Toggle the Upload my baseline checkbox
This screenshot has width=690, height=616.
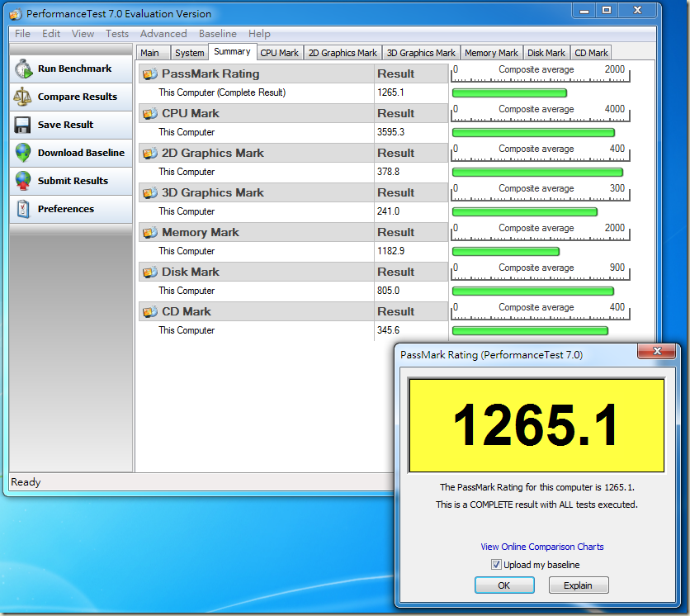click(x=496, y=565)
